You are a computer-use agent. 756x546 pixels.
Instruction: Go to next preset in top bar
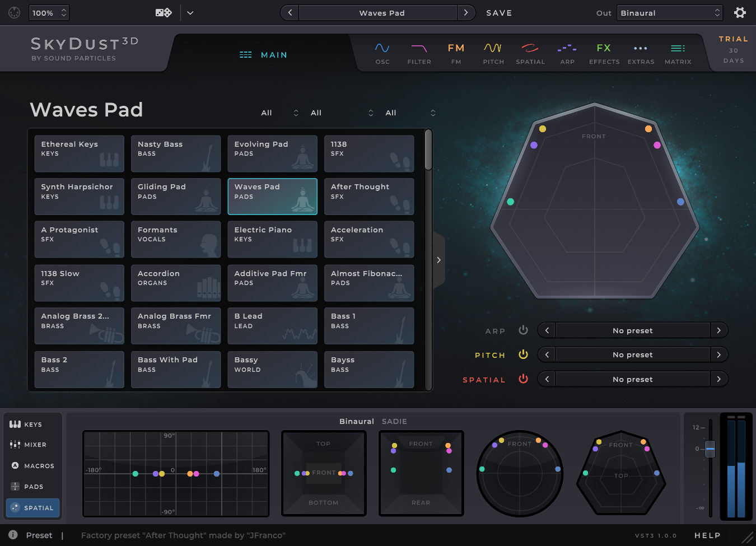click(x=466, y=12)
